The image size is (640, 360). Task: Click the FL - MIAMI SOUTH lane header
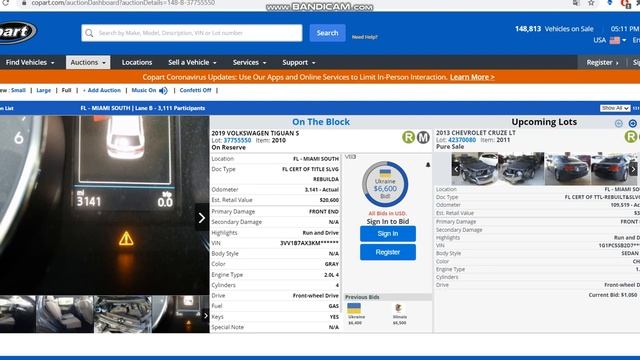coord(143,108)
